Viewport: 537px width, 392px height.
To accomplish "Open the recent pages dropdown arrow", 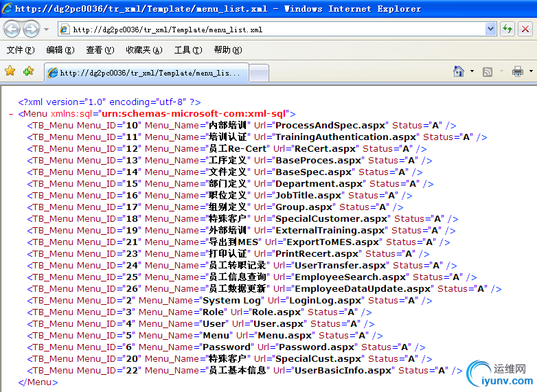I will (46, 30).
